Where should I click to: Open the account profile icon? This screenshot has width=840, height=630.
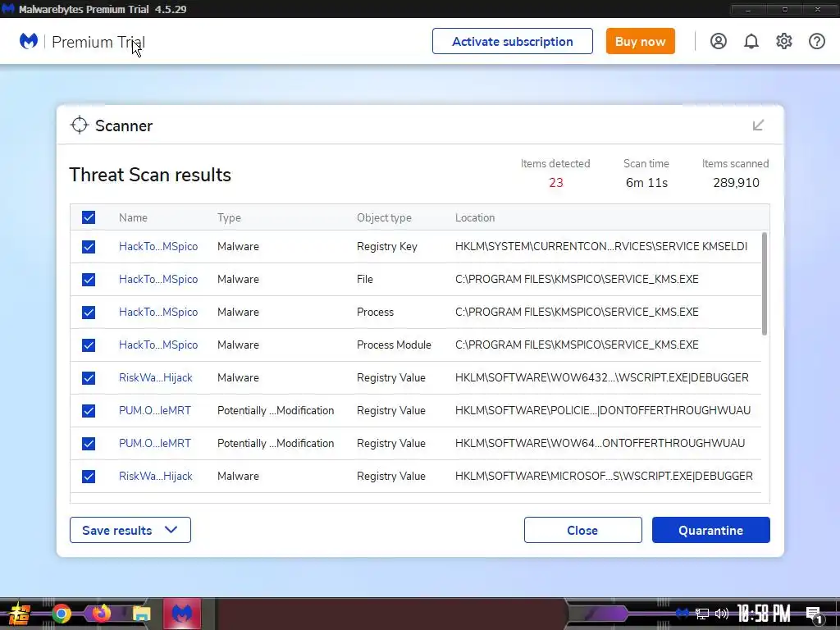pos(719,41)
